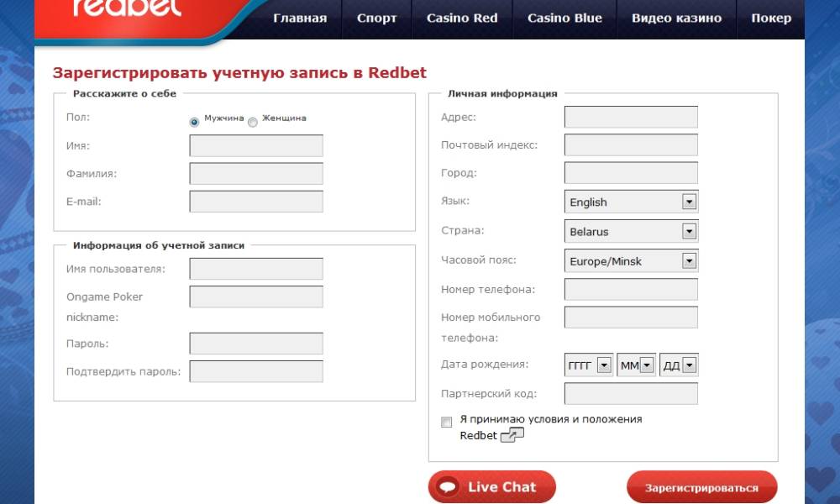Focus the Партнерский код input field

631,394
